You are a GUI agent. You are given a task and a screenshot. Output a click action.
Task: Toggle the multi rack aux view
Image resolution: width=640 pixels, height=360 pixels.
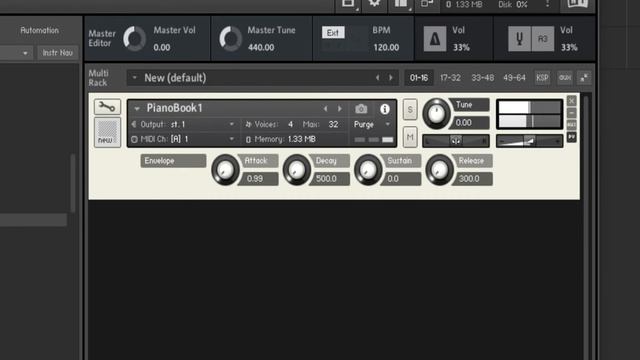point(565,78)
